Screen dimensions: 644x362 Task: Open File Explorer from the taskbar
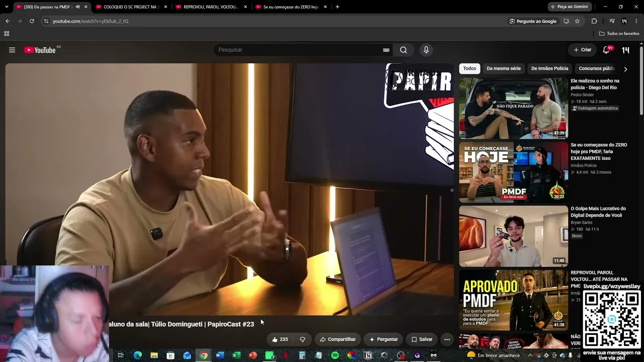coord(154,355)
